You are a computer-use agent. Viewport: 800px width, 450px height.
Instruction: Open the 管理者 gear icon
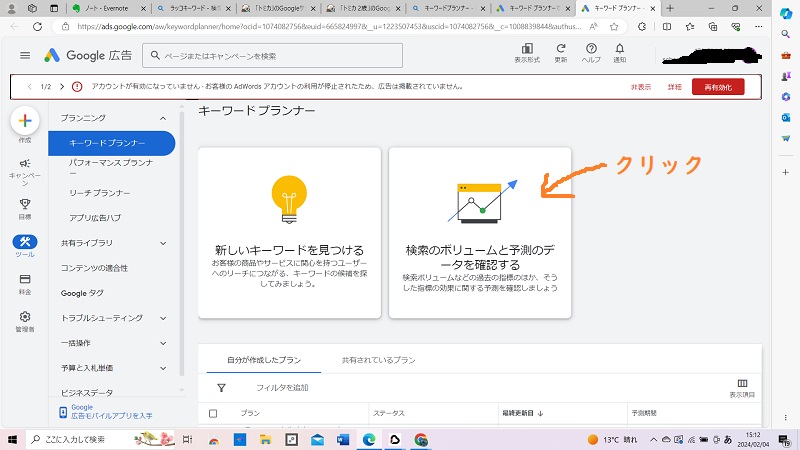tap(25, 317)
